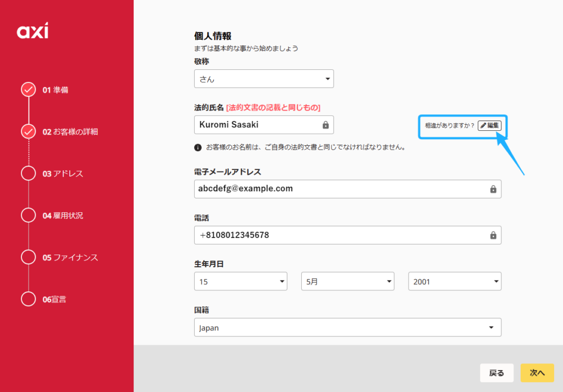Click the empty circle for step 03 アドレス
Screen dimensions: 563x392
pyautogui.click(x=28, y=173)
